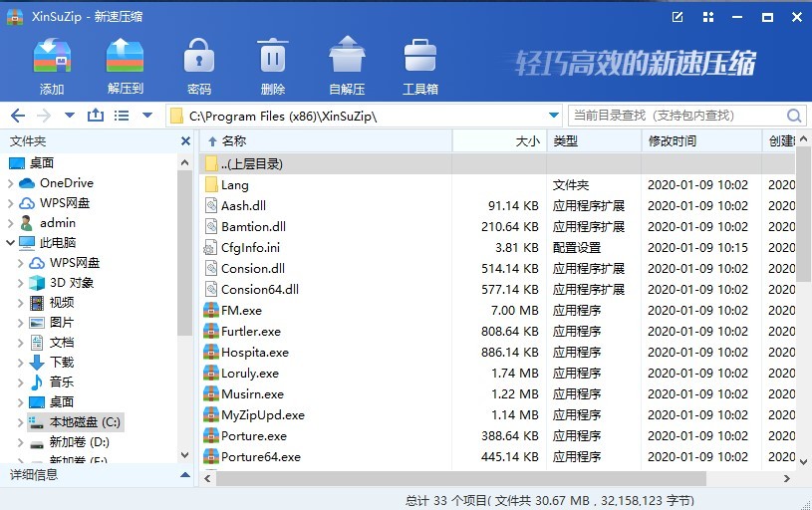
Task: Click the search magnifier icon
Action: [x=794, y=116]
